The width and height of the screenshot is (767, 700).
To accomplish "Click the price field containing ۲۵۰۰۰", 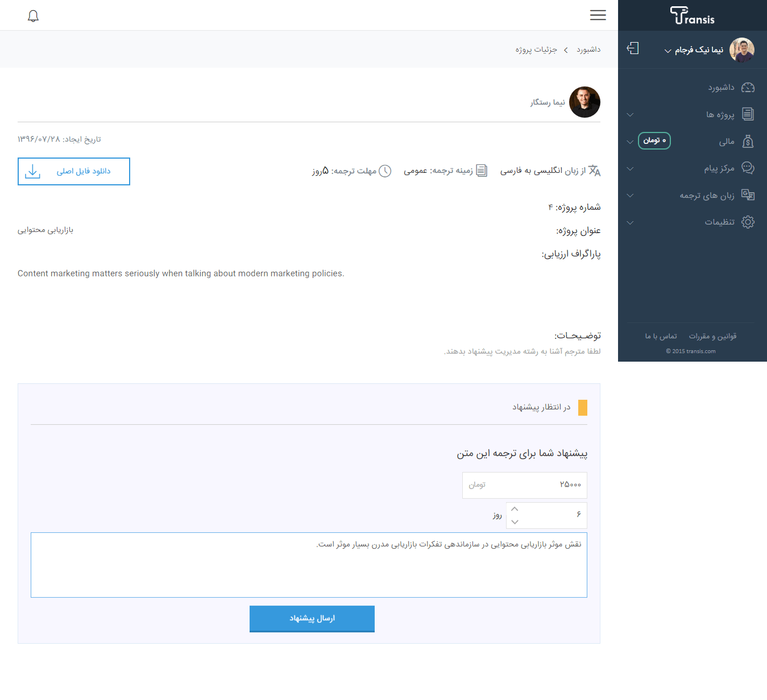I will click(x=525, y=485).
